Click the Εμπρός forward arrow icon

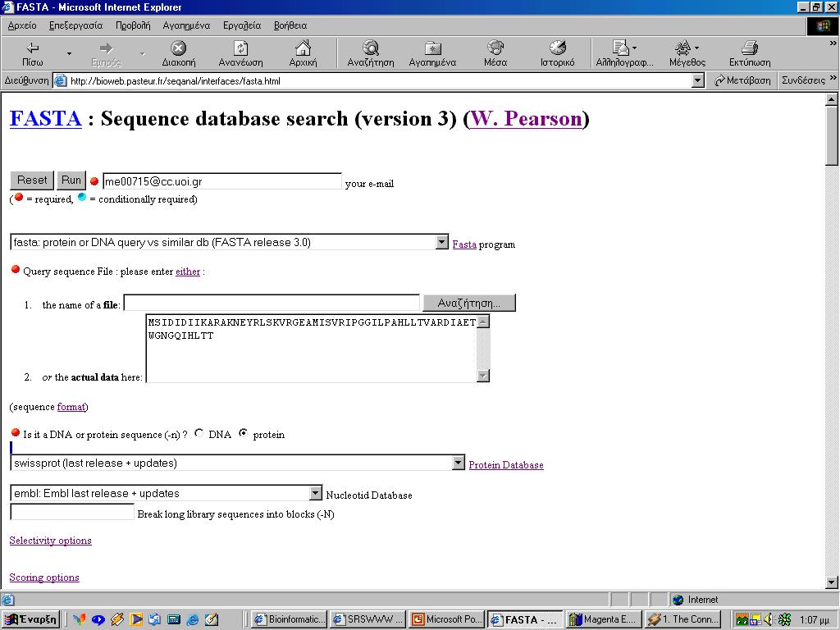(106, 54)
